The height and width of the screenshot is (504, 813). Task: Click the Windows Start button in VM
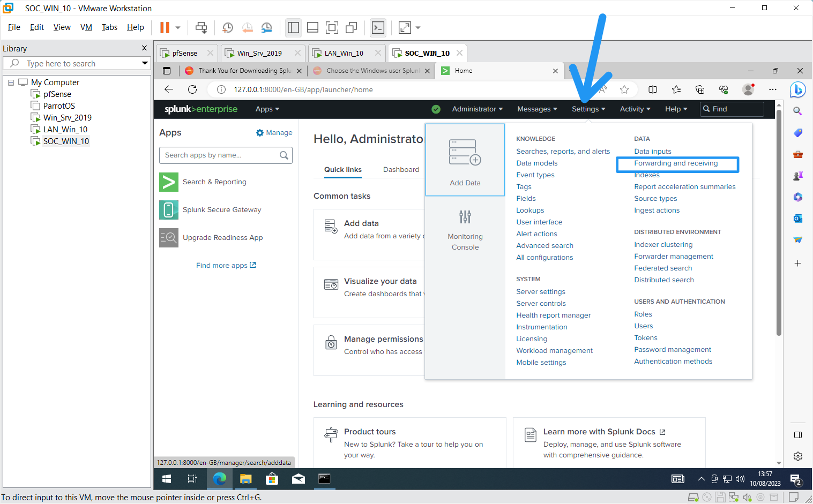[167, 479]
